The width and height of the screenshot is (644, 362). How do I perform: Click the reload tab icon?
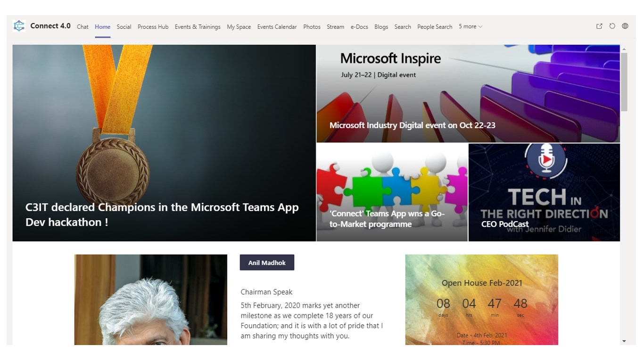click(x=612, y=26)
